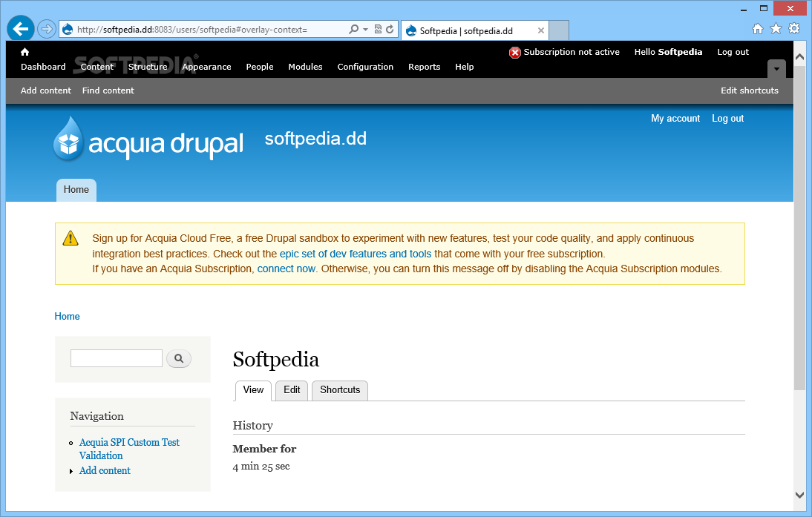Click the Refresh page icon
812x517 pixels.
click(x=390, y=30)
